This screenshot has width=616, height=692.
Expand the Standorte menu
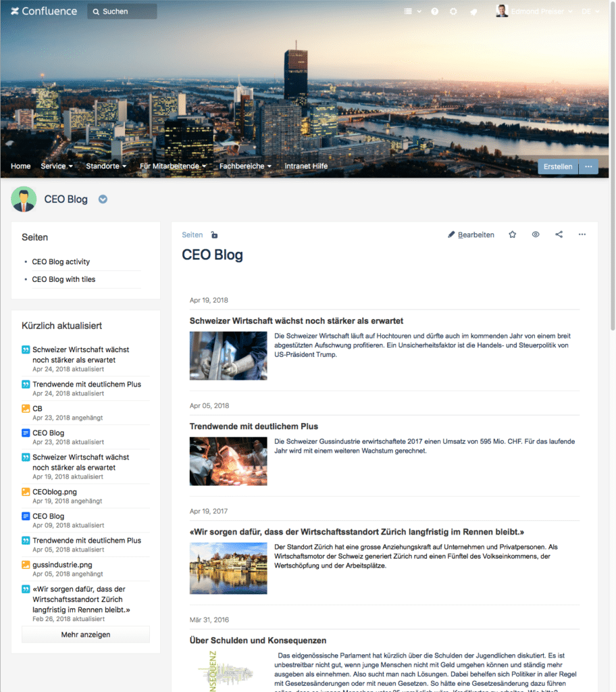click(106, 166)
